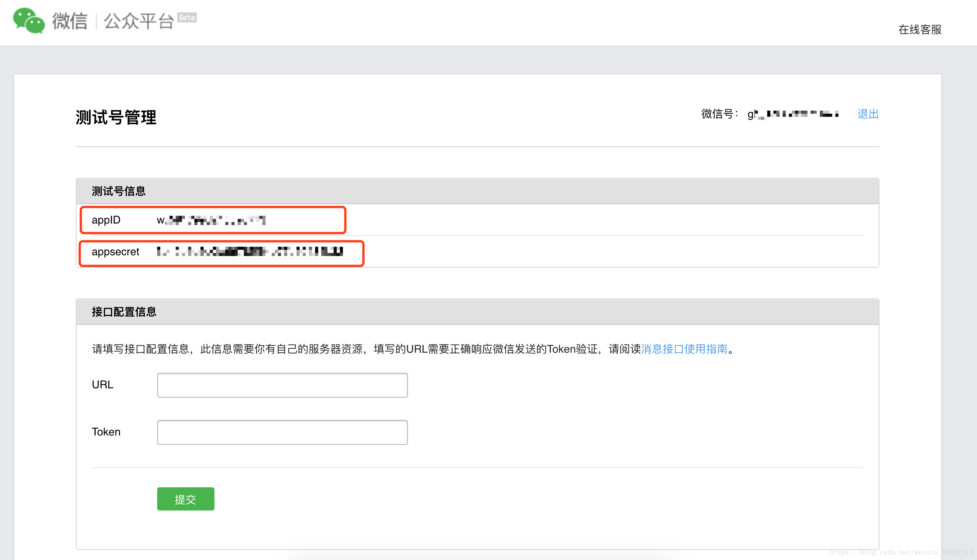The height and width of the screenshot is (560, 977).
Task: Click the WeChat logo icon
Action: (29, 20)
